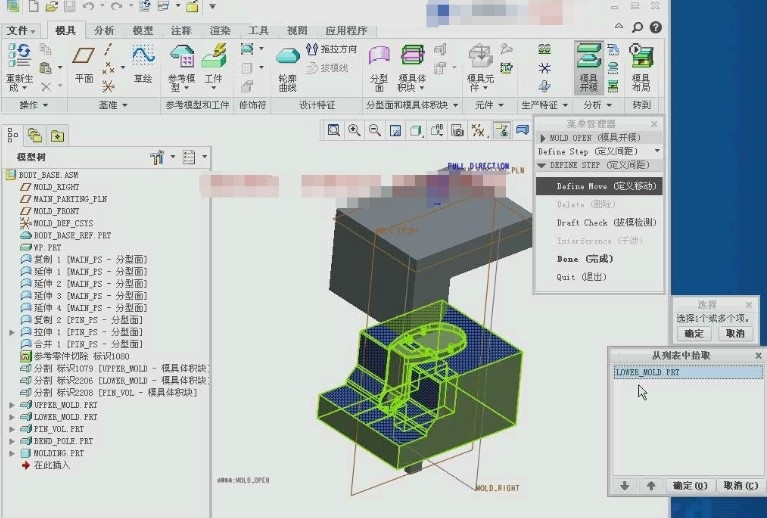The width and height of the screenshot is (767, 518).
Task: Expand the 拉伸 1 [PIN_PS] tree node
Action: tap(12, 332)
